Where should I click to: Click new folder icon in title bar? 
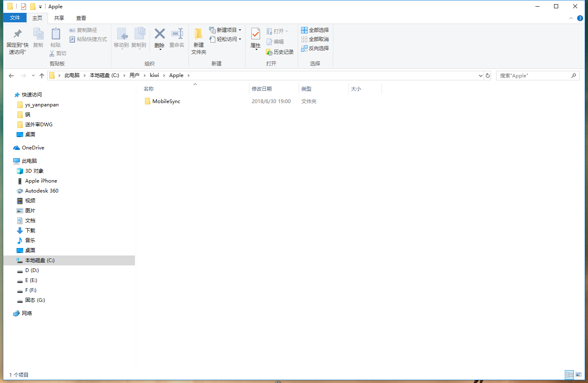tap(33, 7)
